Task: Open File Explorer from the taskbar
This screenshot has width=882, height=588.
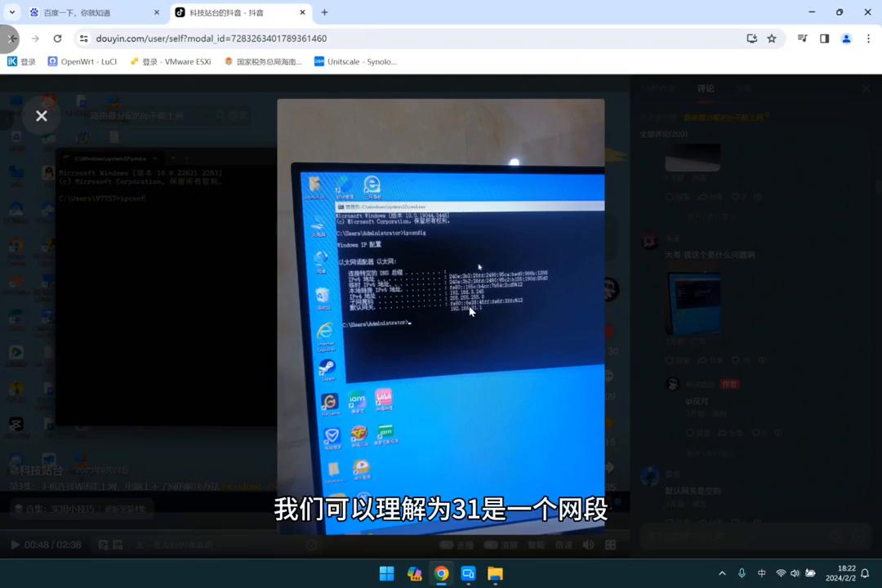Action: [x=495, y=573]
